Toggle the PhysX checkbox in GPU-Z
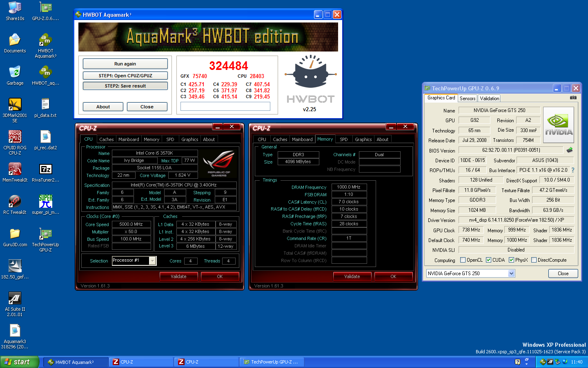This screenshot has height=368, width=588. [x=511, y=260]
